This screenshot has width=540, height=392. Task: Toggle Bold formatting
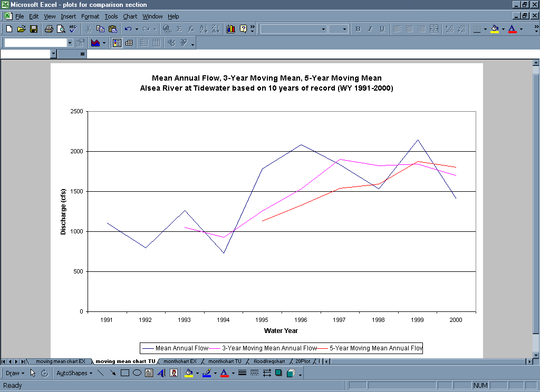pos(358,29)
